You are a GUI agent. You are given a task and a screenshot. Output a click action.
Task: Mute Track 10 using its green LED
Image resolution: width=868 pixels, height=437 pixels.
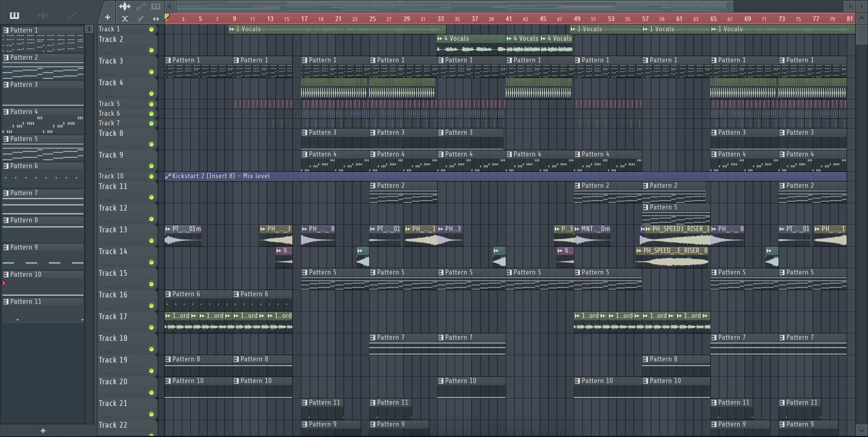152,176
